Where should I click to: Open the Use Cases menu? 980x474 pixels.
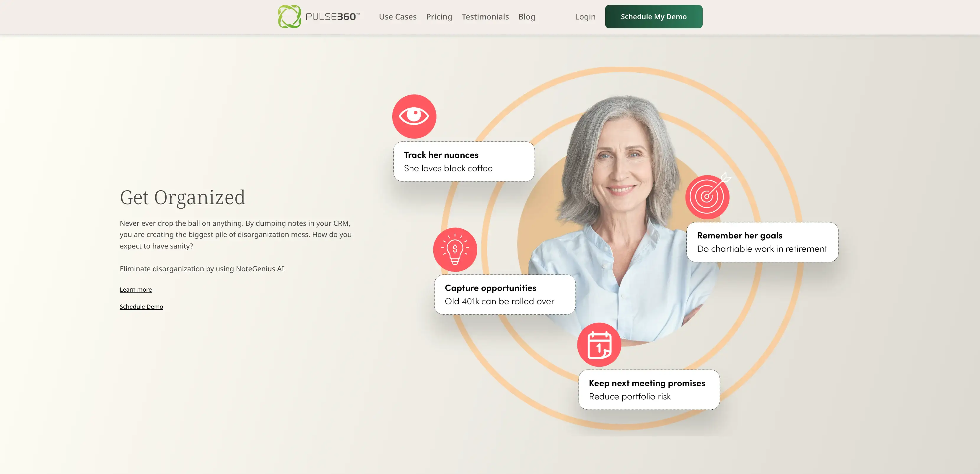pyautogui.click(x=398, y=17)
